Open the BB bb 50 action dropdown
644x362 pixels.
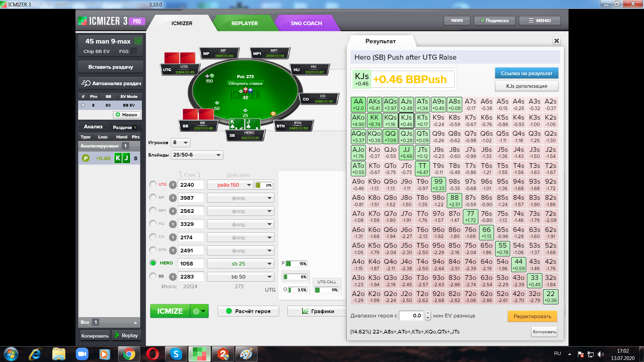(240, 277)
